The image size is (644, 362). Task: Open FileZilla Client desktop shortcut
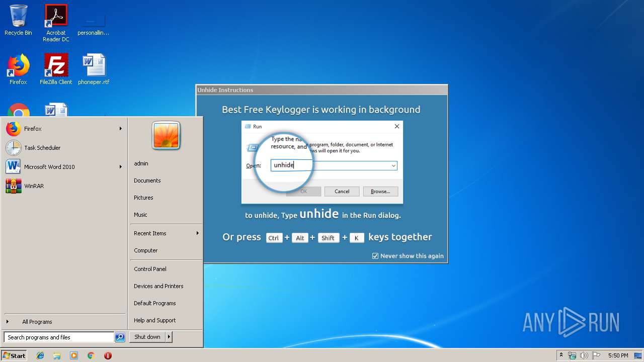point(56,69)
